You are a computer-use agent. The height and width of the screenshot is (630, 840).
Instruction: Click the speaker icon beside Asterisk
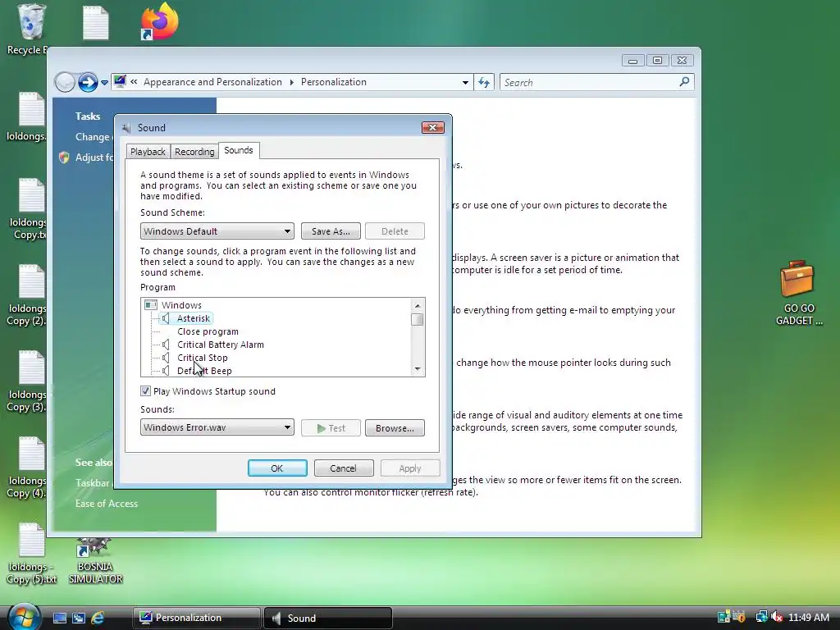[166, 318]
